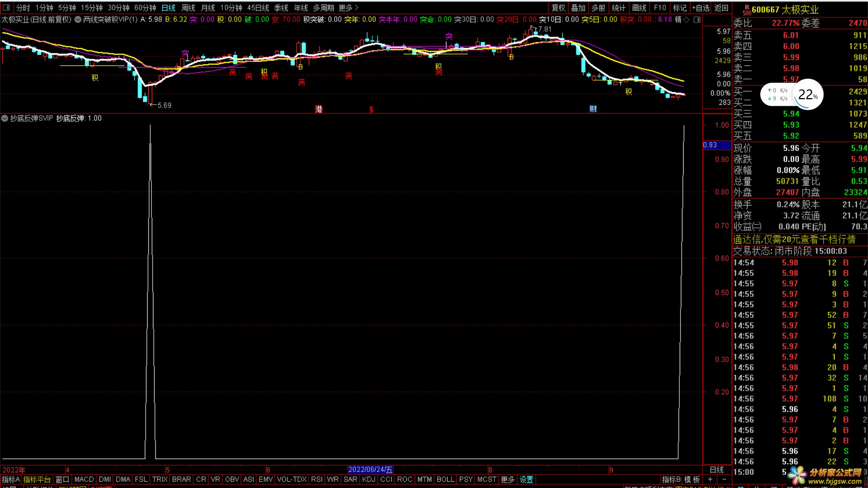Select the 日线 daily period
The width and height of the screenshot is (868, 488).
tap(169, 8)
